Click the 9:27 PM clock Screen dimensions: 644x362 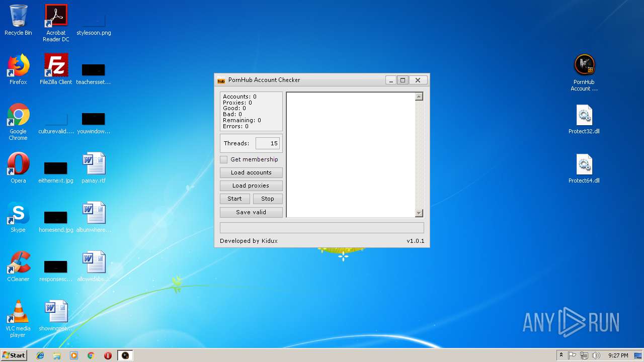coord(618,355)
